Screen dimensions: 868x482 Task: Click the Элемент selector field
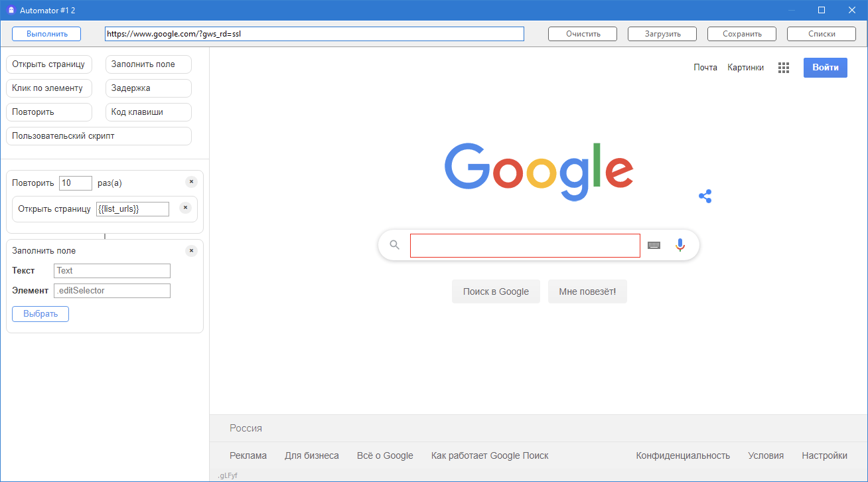pos(112,291)
